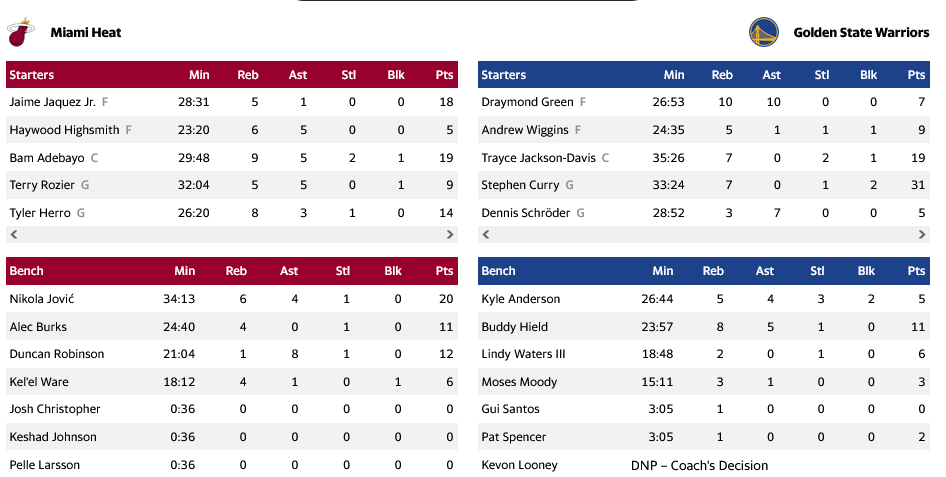Sort Warriors starters by Reb column
The width and height of the screenshot is (946, 477).
click(x=721, y=75)
